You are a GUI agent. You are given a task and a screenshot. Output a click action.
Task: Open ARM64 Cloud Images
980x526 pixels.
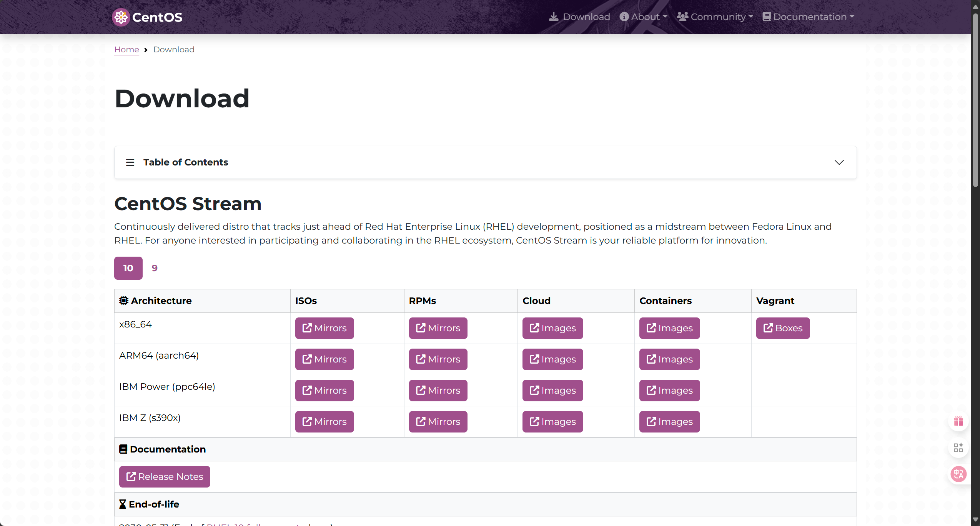(x=553, y=359)
